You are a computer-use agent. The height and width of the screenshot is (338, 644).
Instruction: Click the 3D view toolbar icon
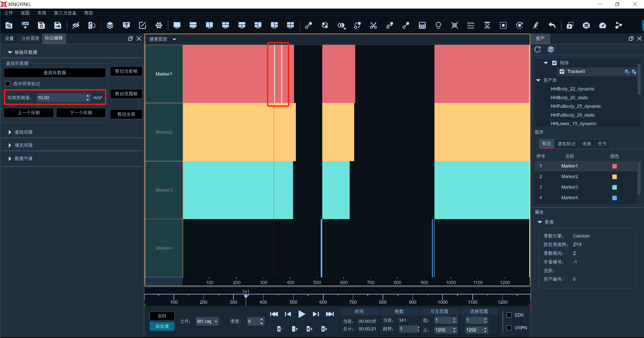point(586,25)
